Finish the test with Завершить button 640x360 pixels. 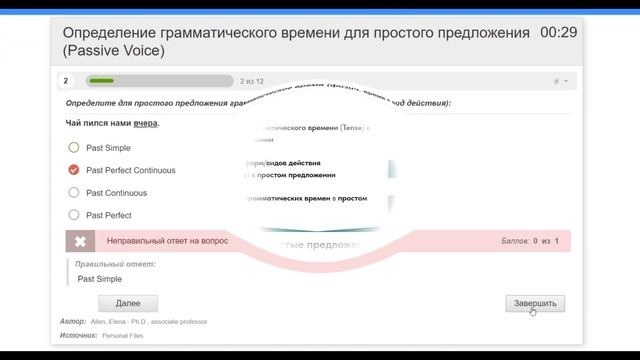pos(535,303)
